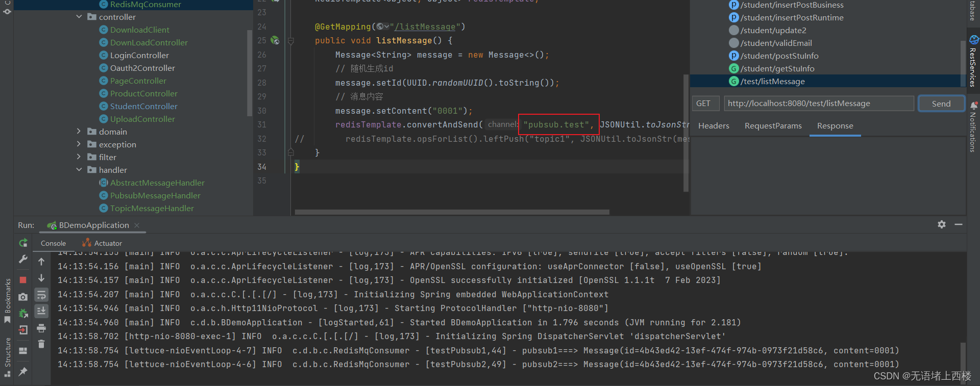The width and height of the screenshot is (980, 386).
Task: Jump down the stack trace with down arrow
Action: coord(41,278)
